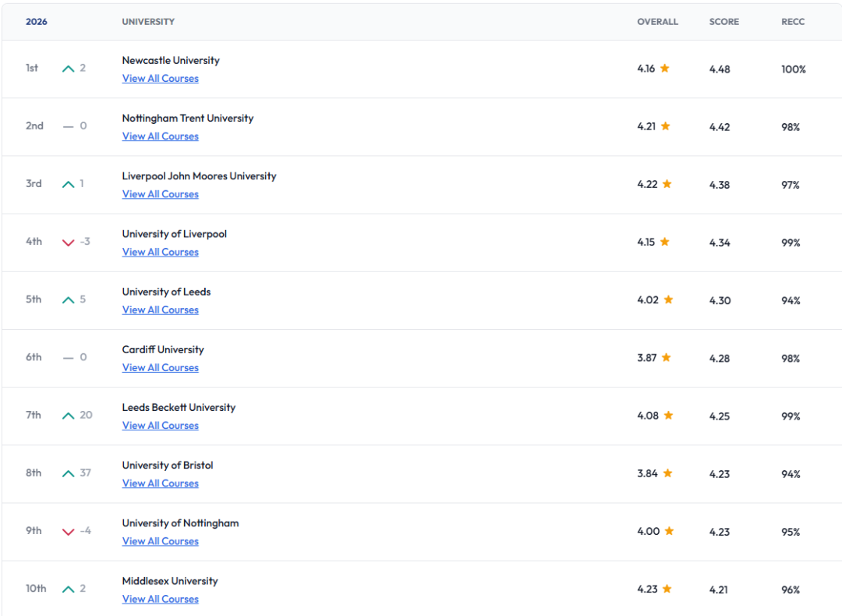Click the star beside University of Nottingham's 4.00
The width and height of the screenshot is (842, 616).
click(x=669, y=531)
